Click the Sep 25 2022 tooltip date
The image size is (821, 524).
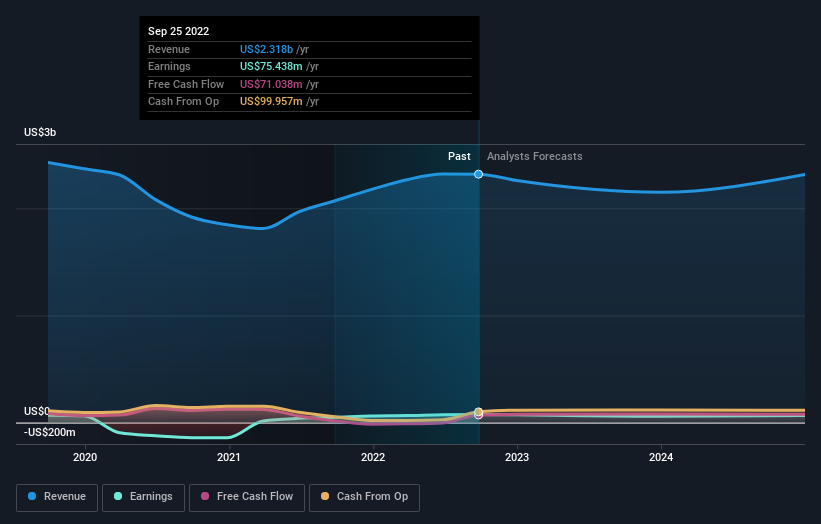[179, 31]
